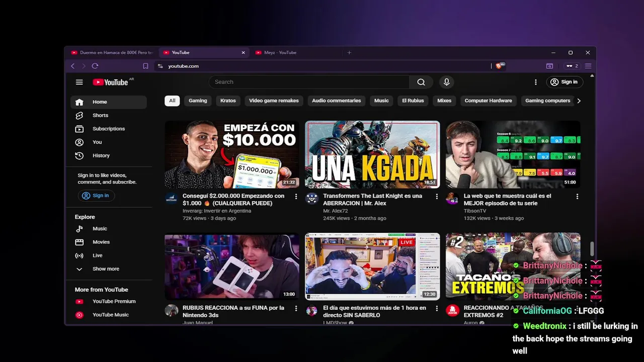Open options menu for La web video
This screenshot has width=644, height=362.
click(577, 197)
